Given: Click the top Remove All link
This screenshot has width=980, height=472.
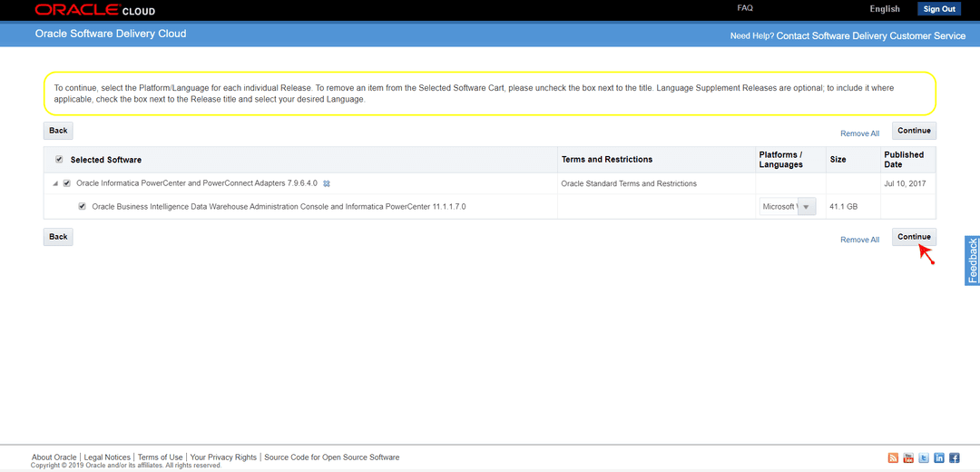Looking at the screenshot, I should pyautogui.click(x=859, y=133).
